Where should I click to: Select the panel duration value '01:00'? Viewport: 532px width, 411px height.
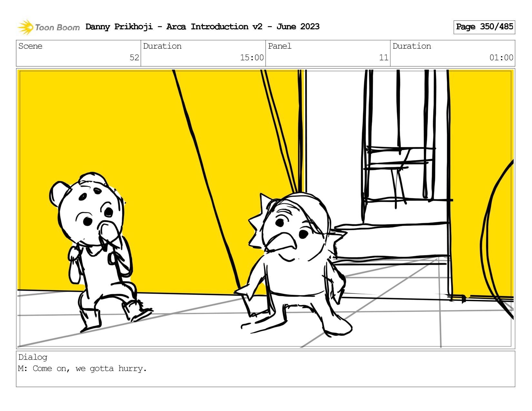[501, 58]
